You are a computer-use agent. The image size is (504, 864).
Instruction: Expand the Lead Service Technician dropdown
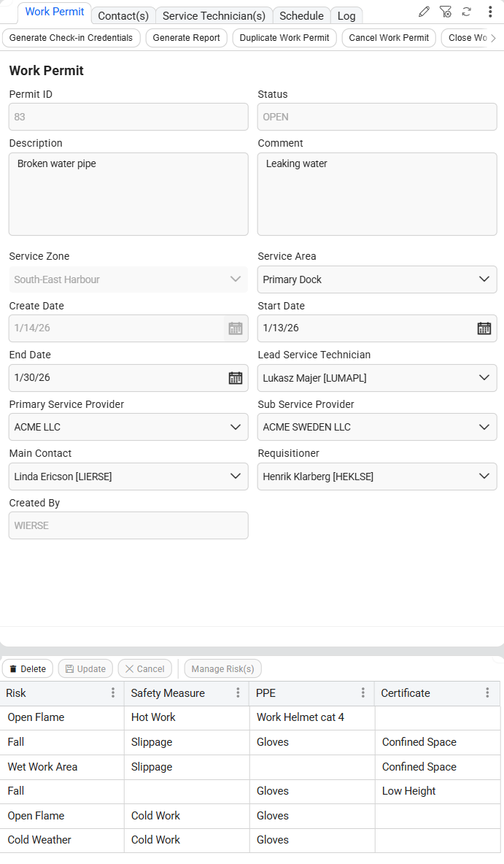[x=484, y=378]
